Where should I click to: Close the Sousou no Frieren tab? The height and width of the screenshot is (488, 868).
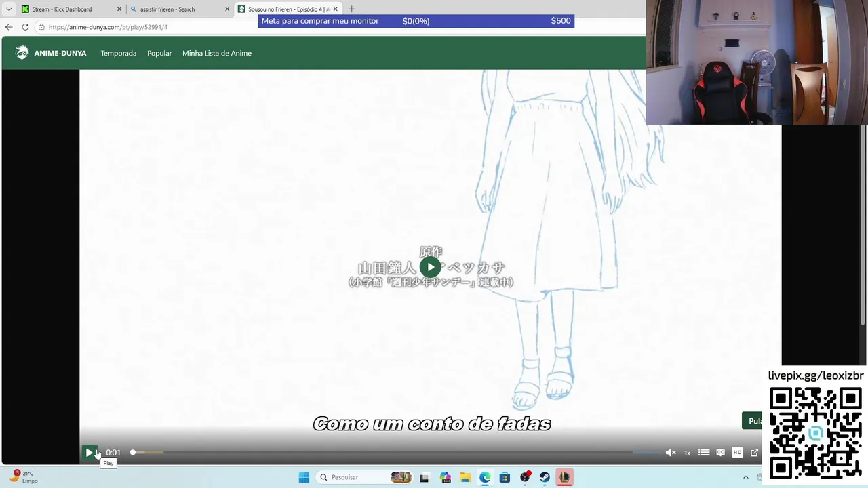coord(335,9)
